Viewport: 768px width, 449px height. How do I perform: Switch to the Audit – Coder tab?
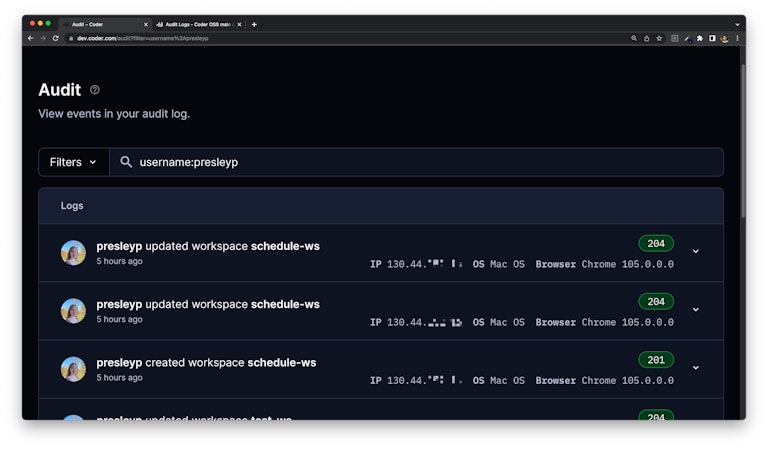pyautogui.click(x=100, y=24)
